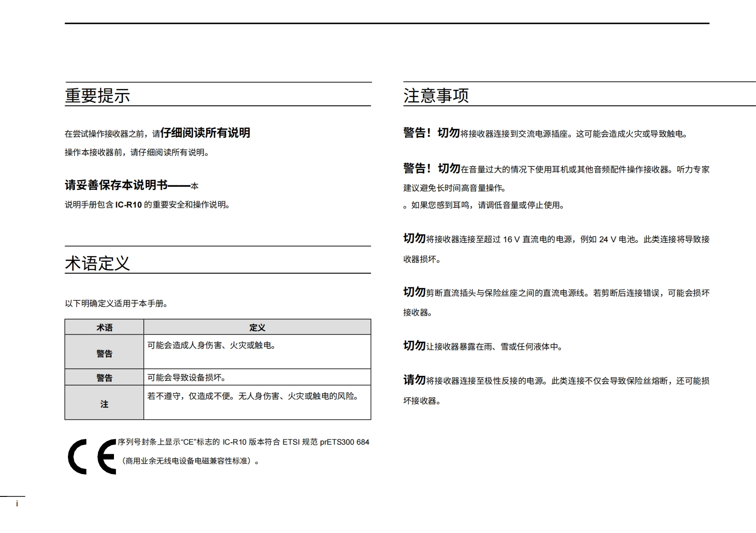Click the bold "请勿" word
This screenshot has width=756, height=533.
pos(414,380)
